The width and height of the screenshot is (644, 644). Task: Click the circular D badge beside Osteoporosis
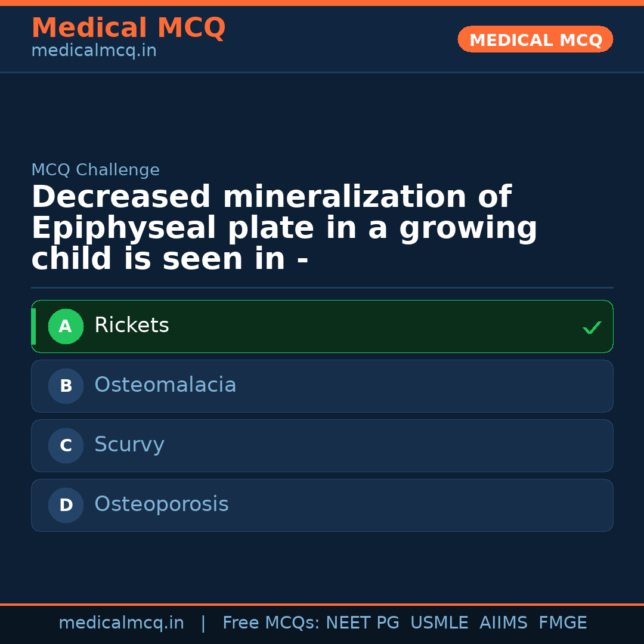66,505
